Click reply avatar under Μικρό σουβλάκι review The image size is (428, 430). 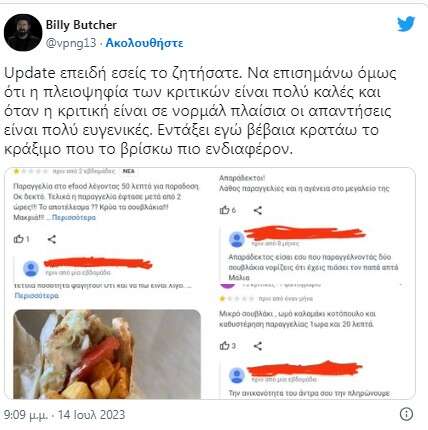coord(237,375)
